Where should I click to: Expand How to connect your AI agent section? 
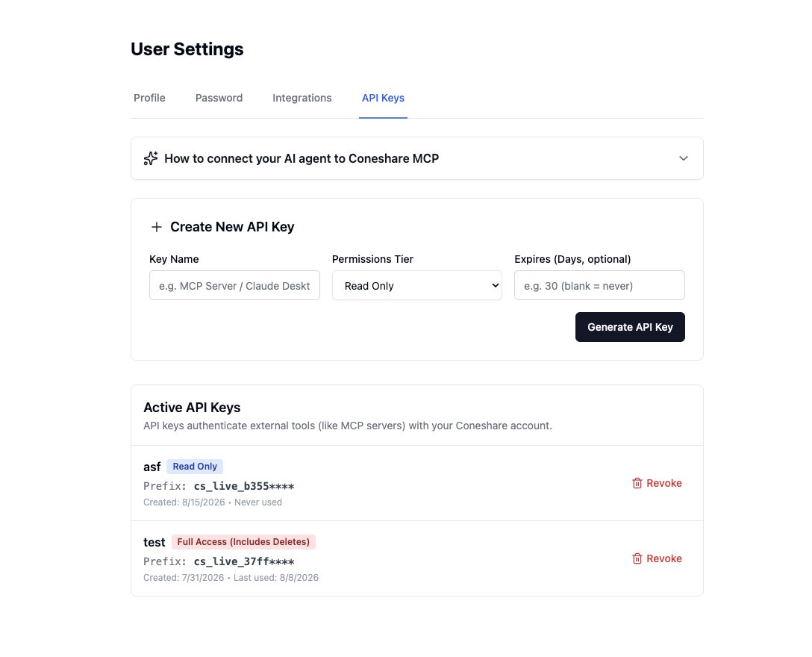(417, 158)
